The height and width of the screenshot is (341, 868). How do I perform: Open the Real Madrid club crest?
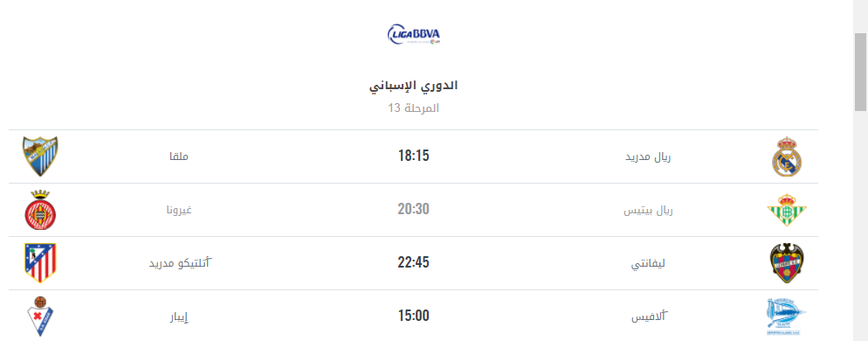(787, 157)
